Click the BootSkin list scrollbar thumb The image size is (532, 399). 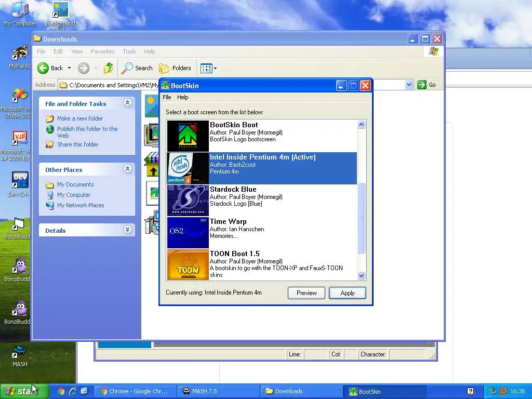pyautogui.click(x=362, y=218)
